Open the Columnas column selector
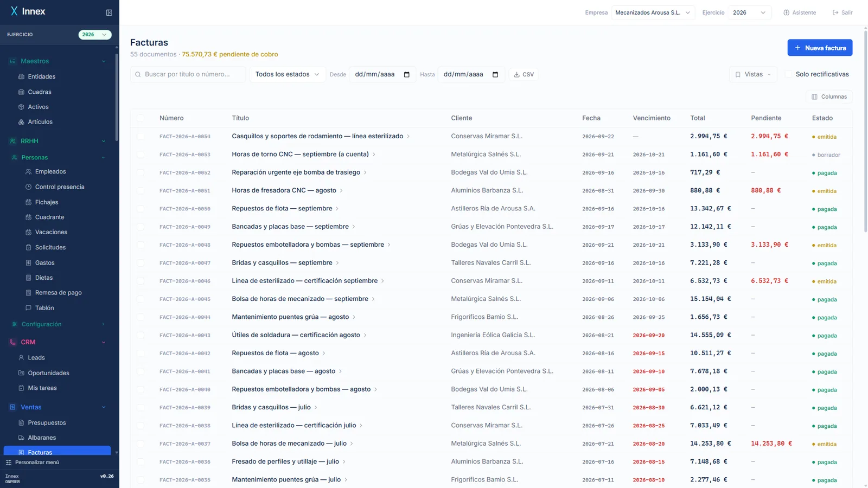 pos(829,97)
